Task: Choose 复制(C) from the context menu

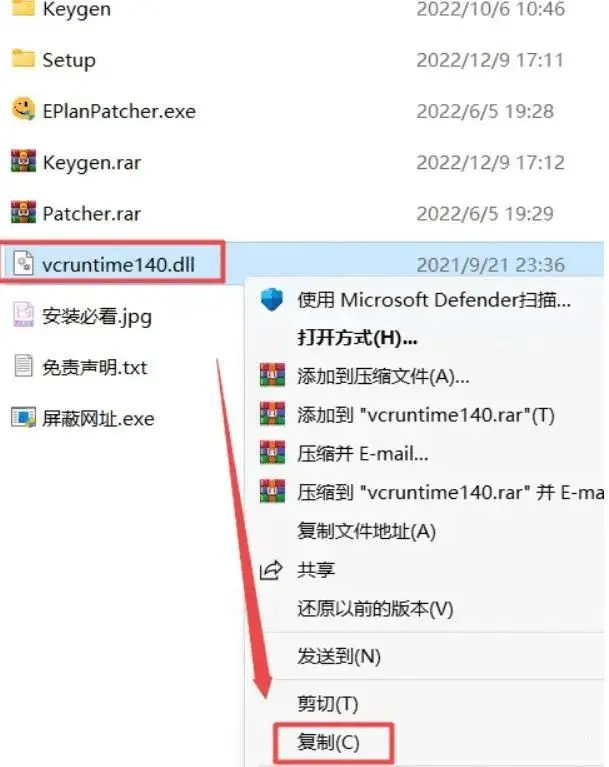Action: [x=328, y=743]
